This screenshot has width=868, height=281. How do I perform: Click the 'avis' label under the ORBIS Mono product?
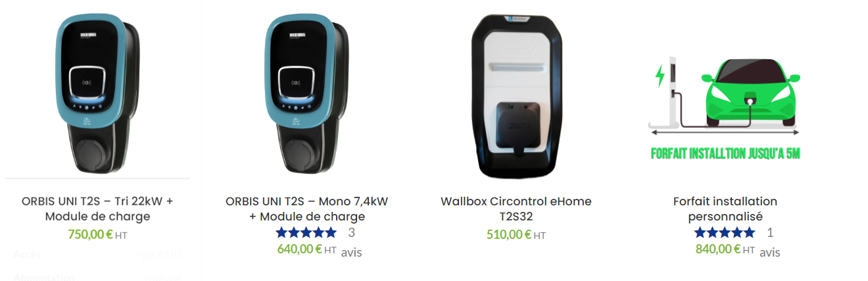point(352,252)
